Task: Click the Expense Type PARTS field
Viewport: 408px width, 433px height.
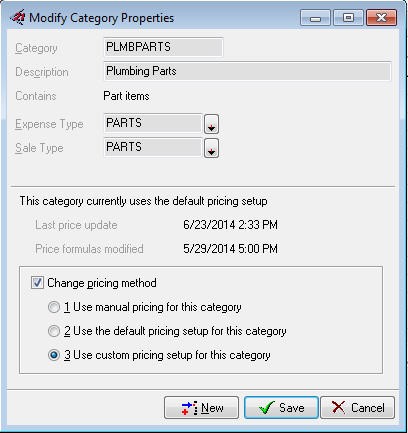Action: 153,123
